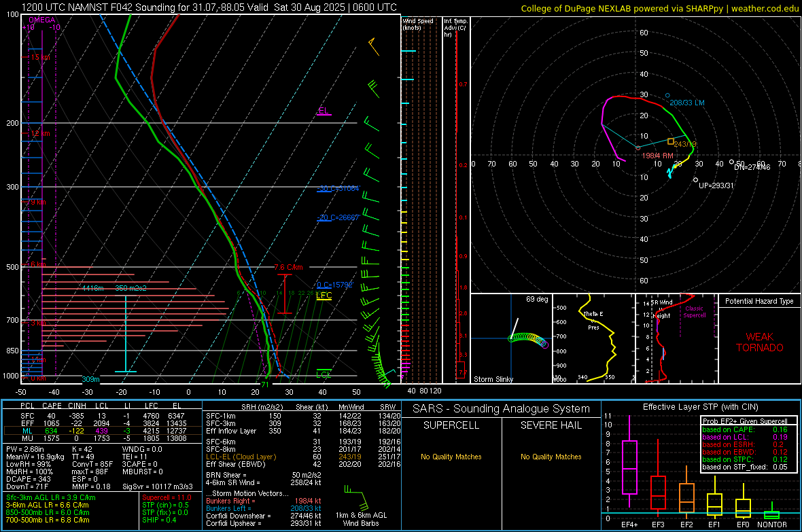
Task: Click the red Bunkers Right storm motion row
Action: pos(264,501)
